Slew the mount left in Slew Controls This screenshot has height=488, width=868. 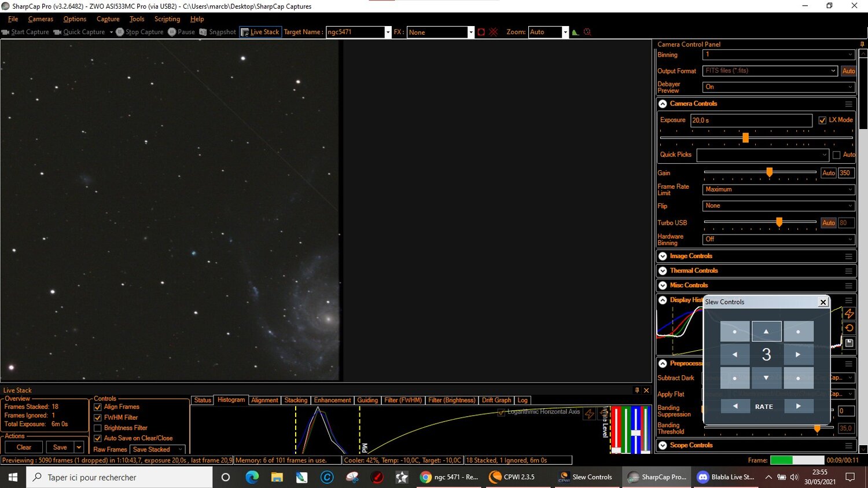735,354
